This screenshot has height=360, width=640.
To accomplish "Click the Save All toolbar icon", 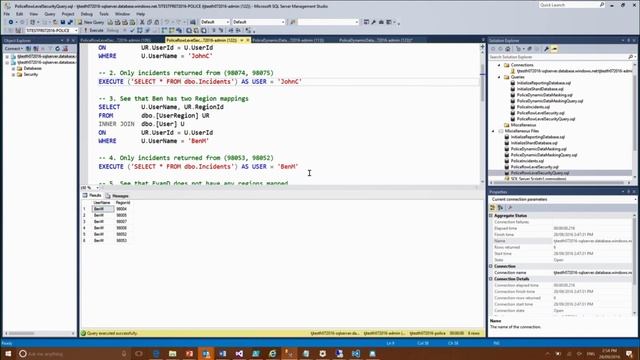I will click(70, 22).
